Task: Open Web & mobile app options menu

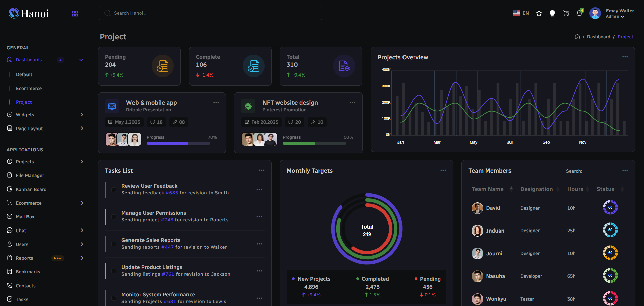Action: [216, 103]
